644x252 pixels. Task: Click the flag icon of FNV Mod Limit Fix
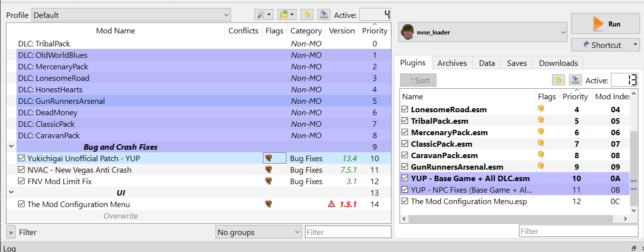(x=268, y=181)
